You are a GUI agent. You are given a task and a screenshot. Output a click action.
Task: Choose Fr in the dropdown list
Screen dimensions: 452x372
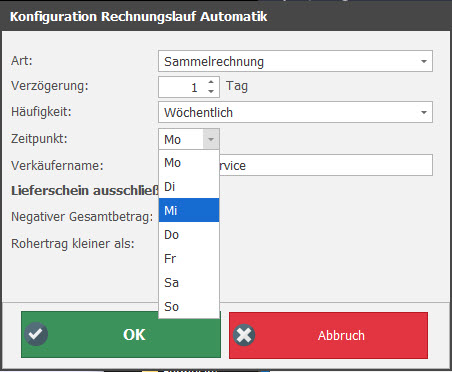tap(189, 259)
